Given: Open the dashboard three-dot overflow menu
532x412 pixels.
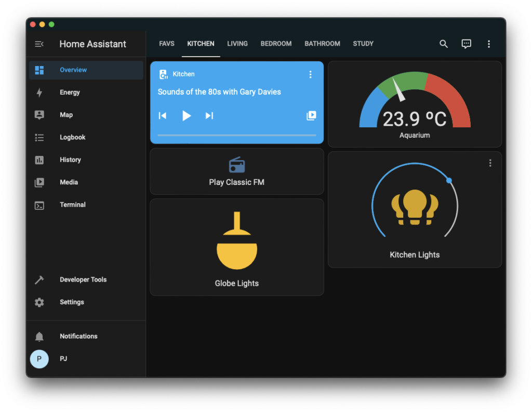Looking at the screenshot, I should pos(489,44).
